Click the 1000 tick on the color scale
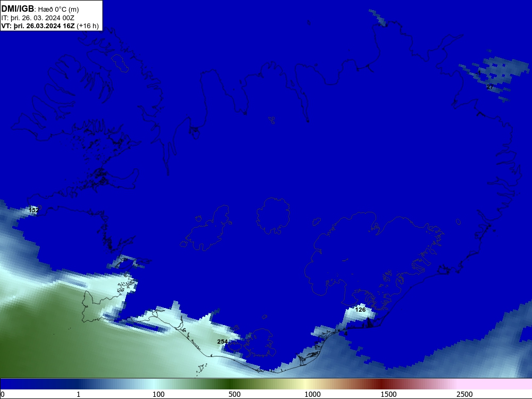 tap(312, 394)
